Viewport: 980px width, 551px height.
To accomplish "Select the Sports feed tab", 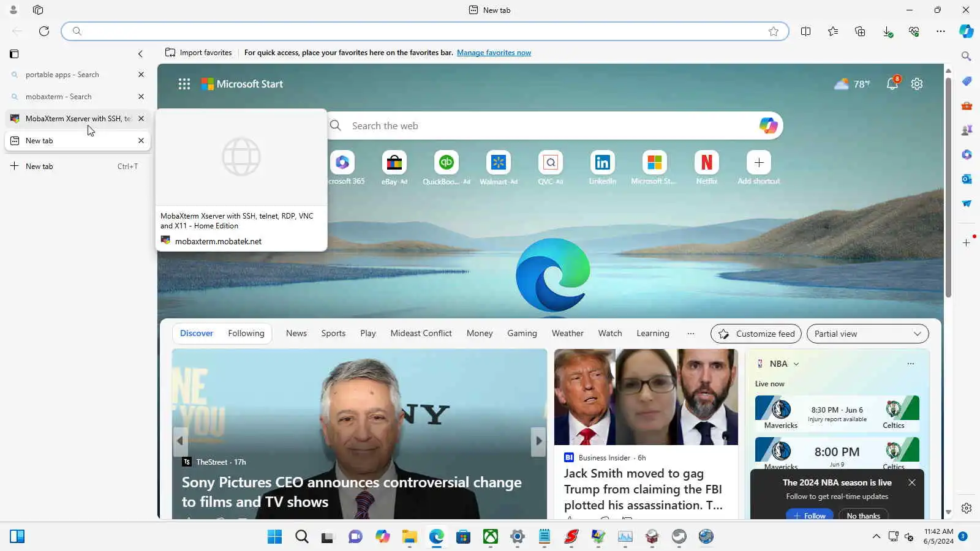I will pos(333,334).
